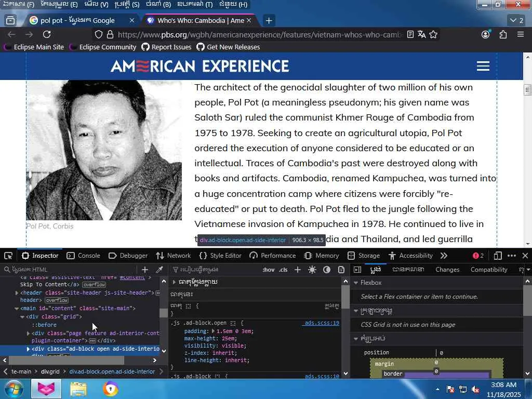Open the Accessibility tab
The width and height of the screenshot is (532, 399).
point(411,256)
